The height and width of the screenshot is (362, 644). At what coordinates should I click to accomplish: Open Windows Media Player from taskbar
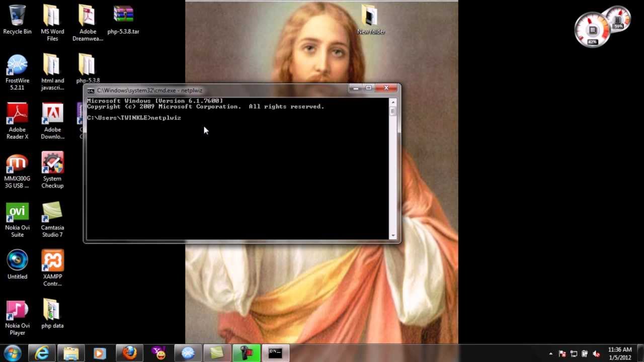click(100, 353)
